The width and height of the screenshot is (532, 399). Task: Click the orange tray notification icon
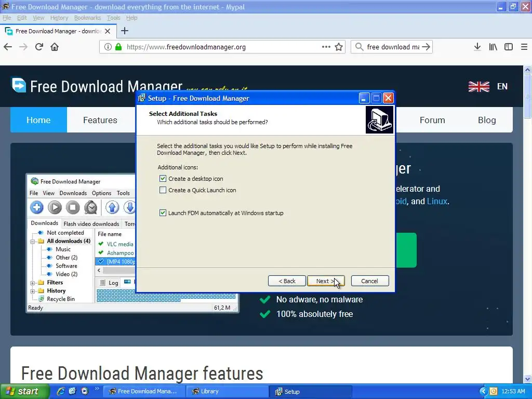tap(494, 391)
